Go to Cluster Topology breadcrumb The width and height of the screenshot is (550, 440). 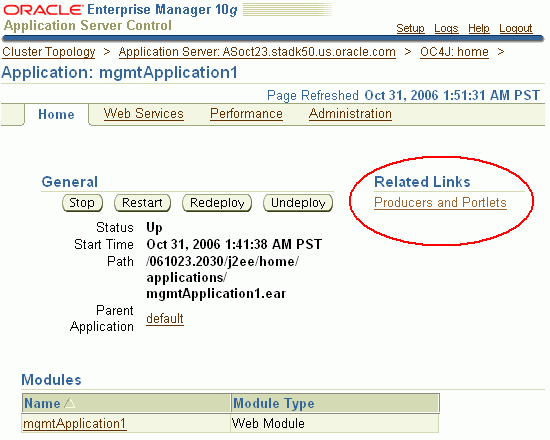tap(49, 52)
